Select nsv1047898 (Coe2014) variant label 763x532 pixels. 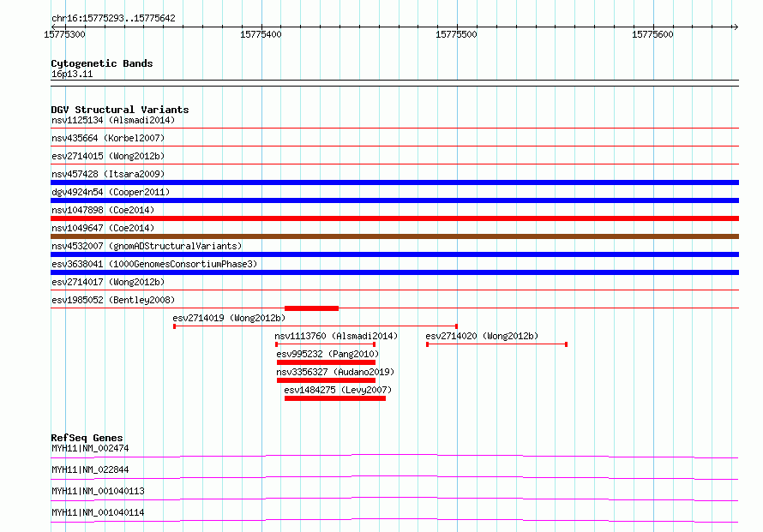pyautogui.click(x=103, y=210)
